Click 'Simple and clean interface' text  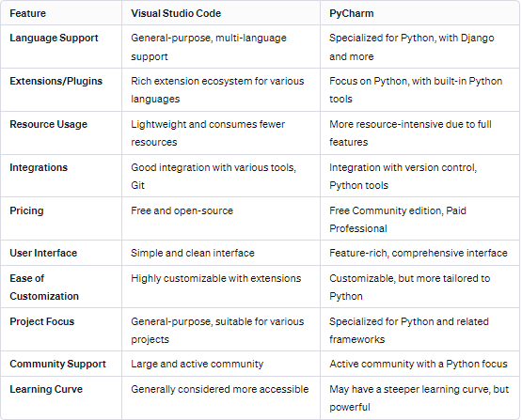193,253
